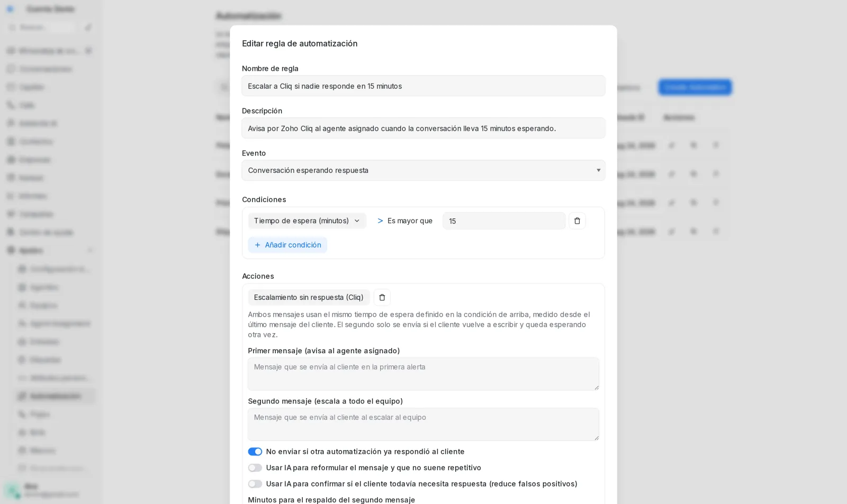
Task: Open Escalamiento sin respuesta (Cliq) action selector
Action: [309, 297]
